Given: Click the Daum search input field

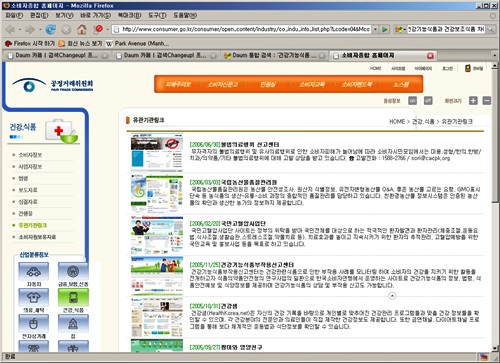Looking at the screenshot, I should pos(446,30).
